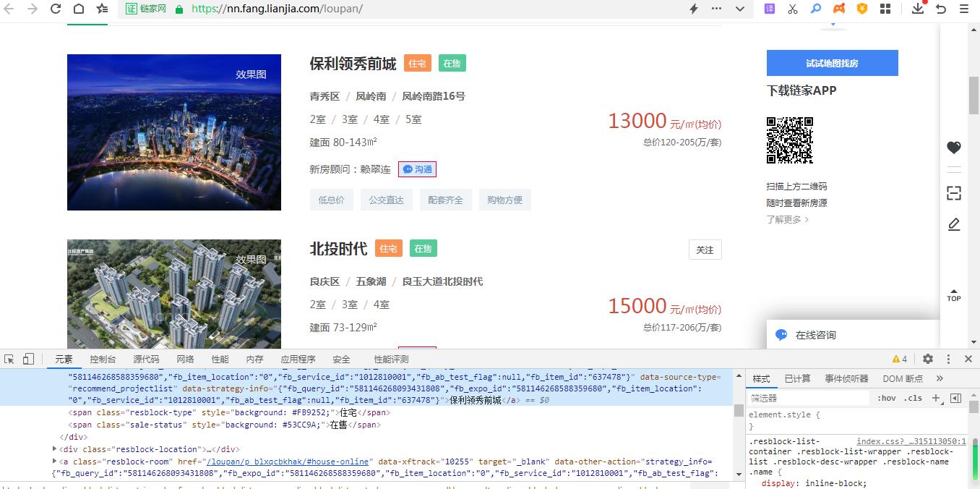
Task: Open the four-square apps grid icon
Action: tap(885, 9)
